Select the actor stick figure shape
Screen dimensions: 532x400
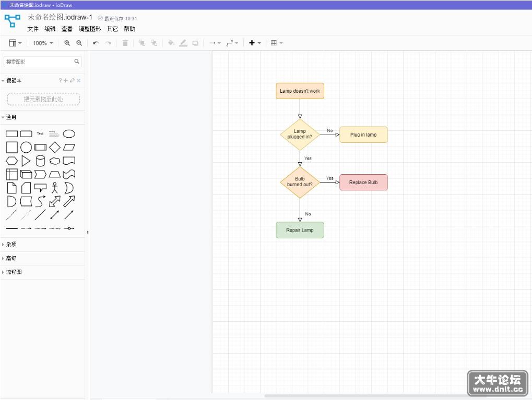[x=55, y=188]
